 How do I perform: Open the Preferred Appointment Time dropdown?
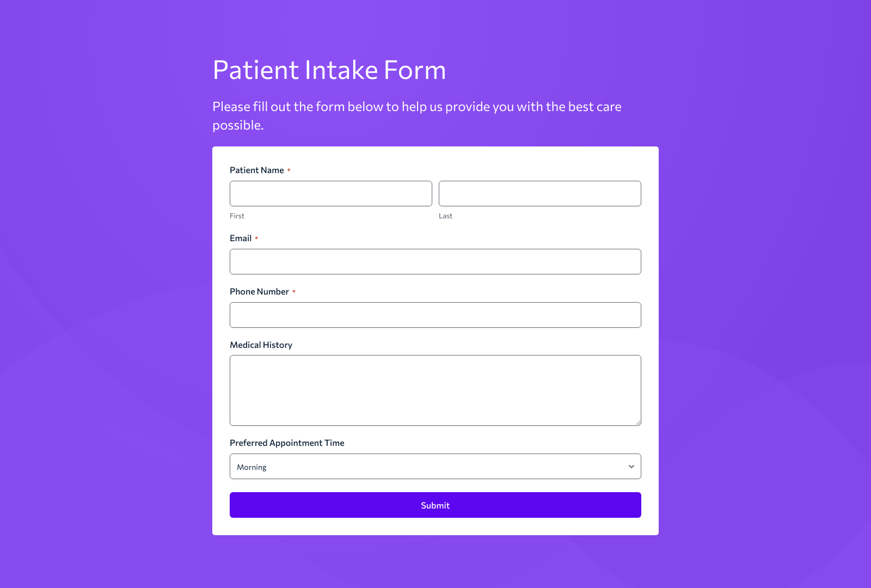pos(435,466)
